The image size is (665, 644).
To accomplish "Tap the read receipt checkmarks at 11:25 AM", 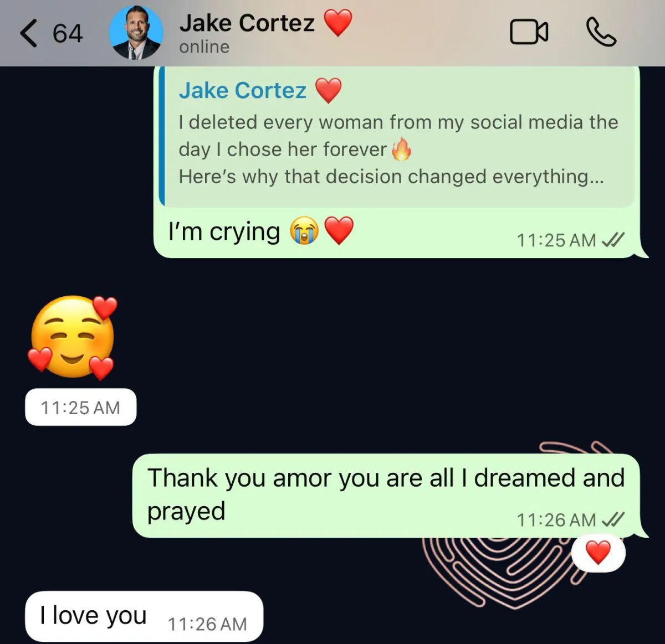I will [x=613, y=240].
